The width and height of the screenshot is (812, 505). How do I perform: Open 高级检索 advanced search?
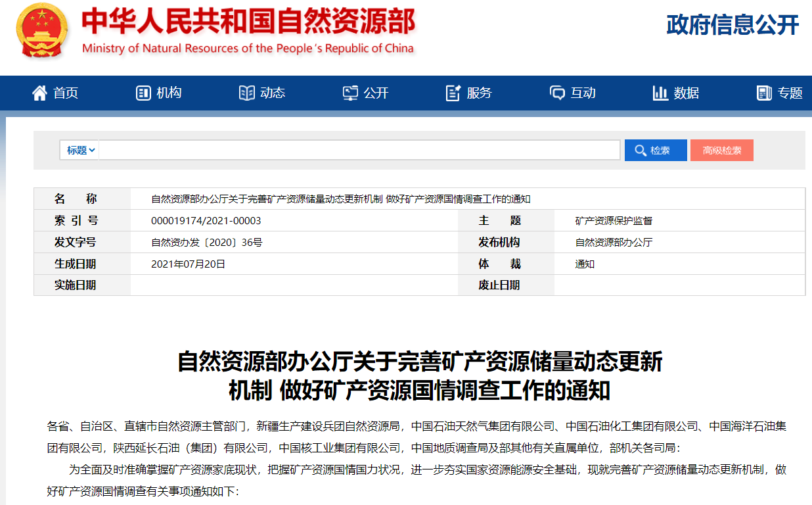721,151
